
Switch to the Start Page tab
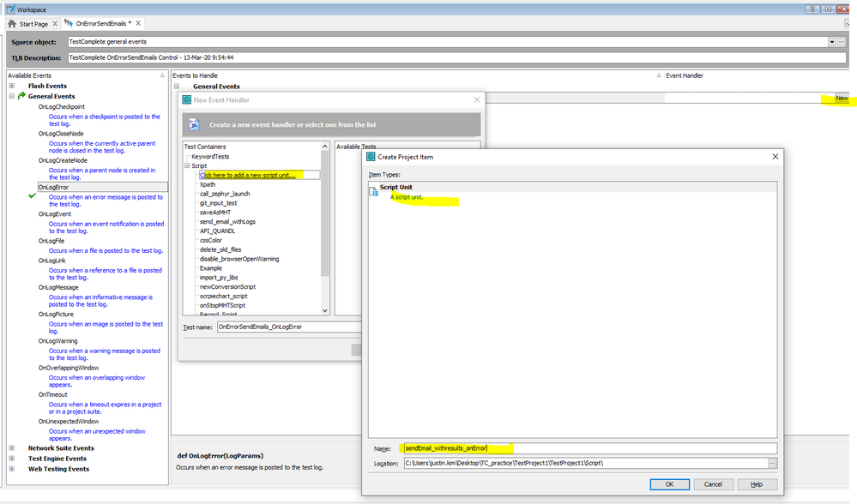coord(33,24)
